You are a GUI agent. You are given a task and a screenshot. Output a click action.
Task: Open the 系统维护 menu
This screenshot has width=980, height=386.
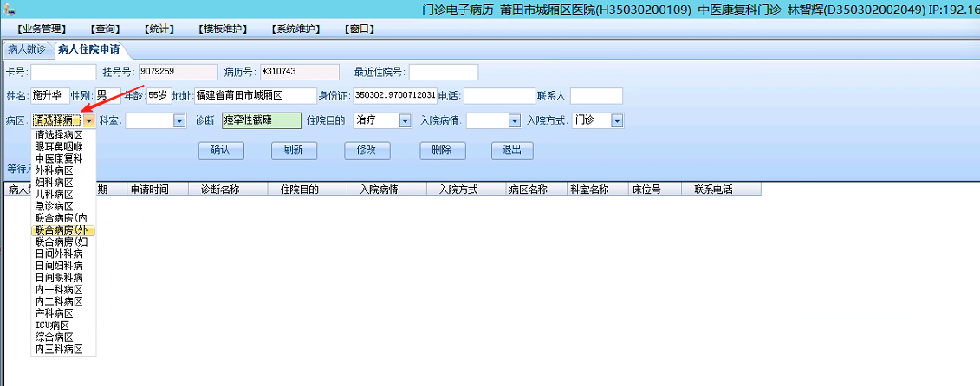pos(296,29)
